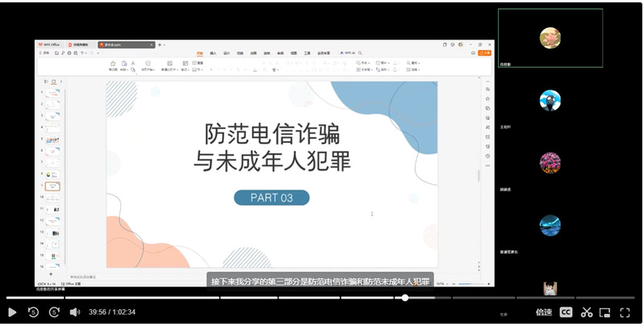Viewport: 644px width, 326px height.
Task: Seek using the video progress bar
Action: [x=242, y=298]
